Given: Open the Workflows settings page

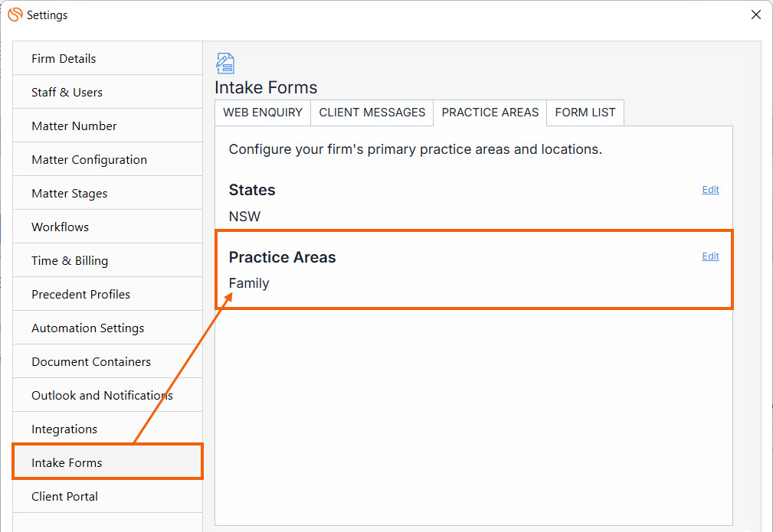Looking at the screenshot, I should pyautogui.click(x=107, y=227).
